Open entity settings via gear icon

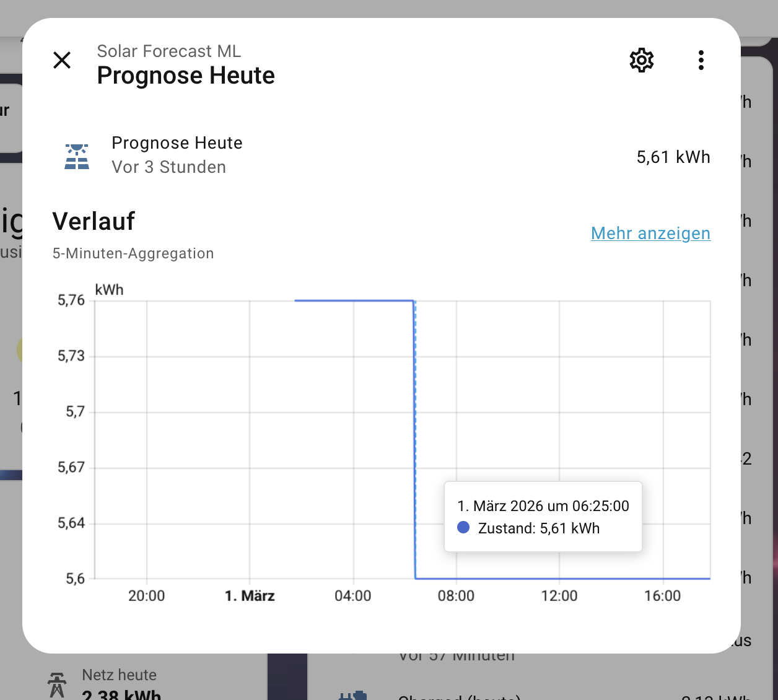[642, 60]
